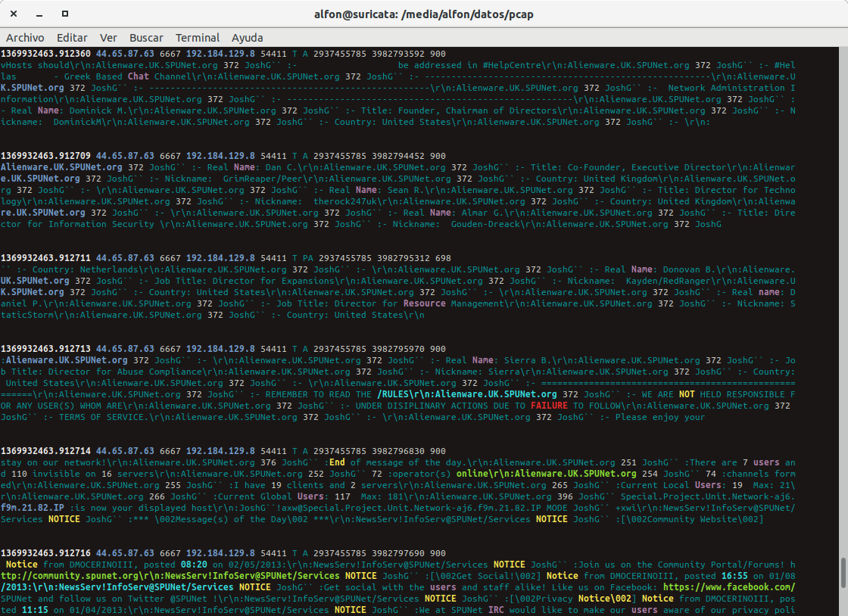
Task: Click the text Greek Based
Action: coord(93,76)
